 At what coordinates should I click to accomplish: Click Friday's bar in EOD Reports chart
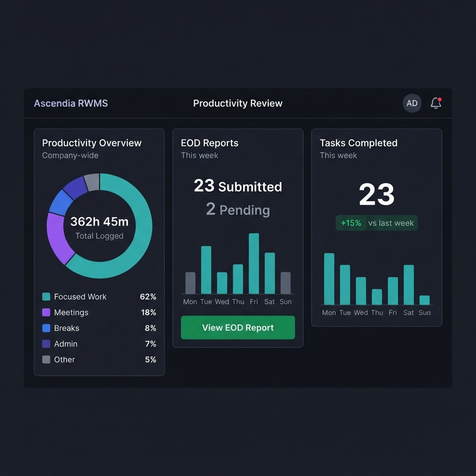[x=254, y=264]
